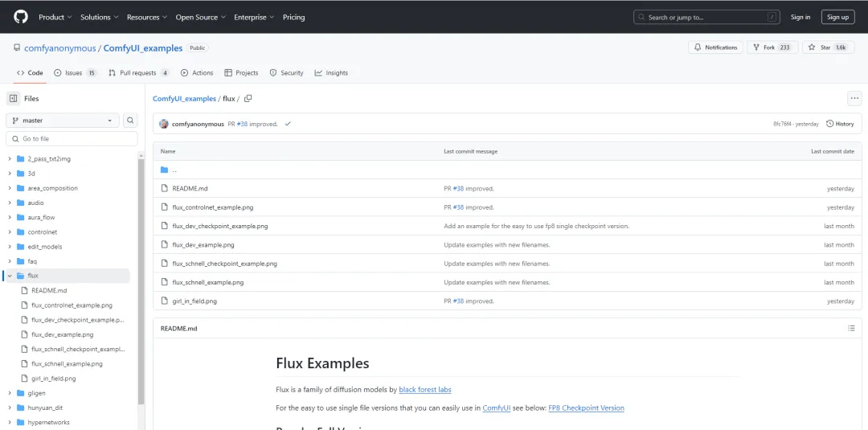Screen dimensions: 868x430
Task: Click the commit status checkmark icon
Action: coord(288,124)
